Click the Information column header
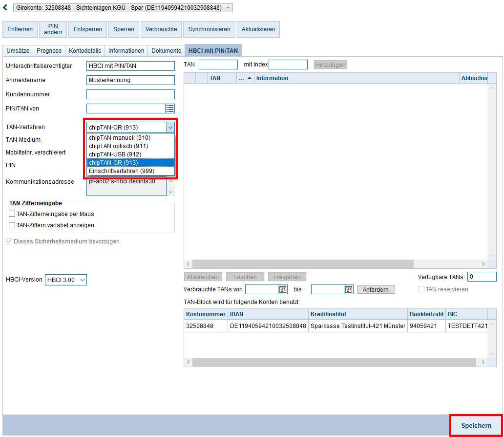Viewport: 504px width, 437px height. 357,78
